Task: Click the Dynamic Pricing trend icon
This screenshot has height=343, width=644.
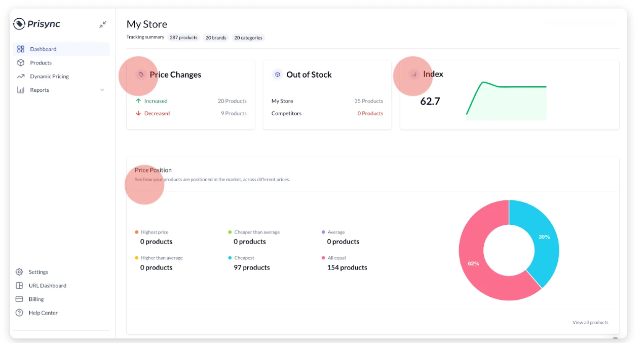Action: click(21, 77)
